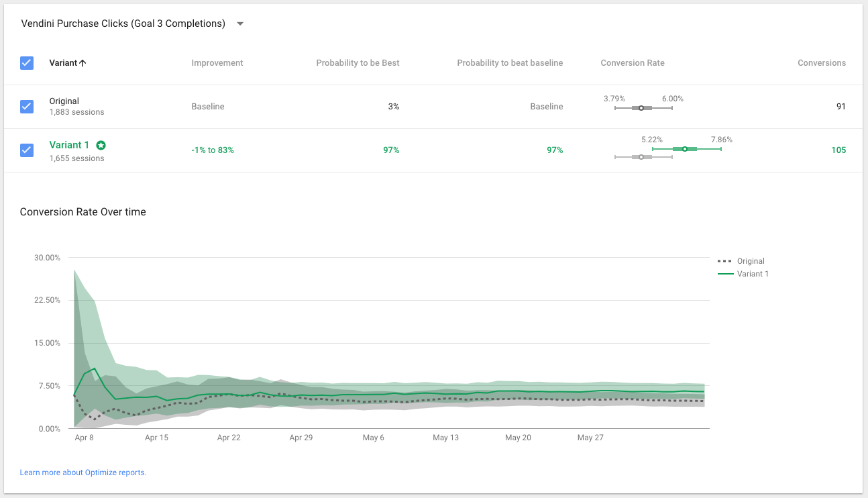Screen dimensions: 868x498
Task: Click the Conversion Rate Over time heading
Action: (x=83, y=212)
